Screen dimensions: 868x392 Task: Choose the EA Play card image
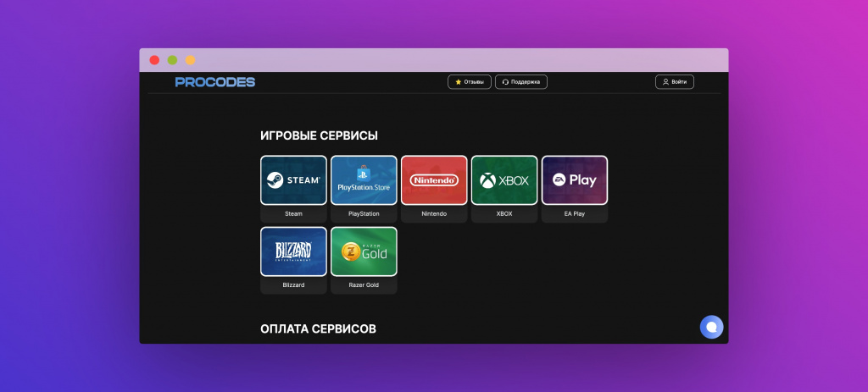575,180
